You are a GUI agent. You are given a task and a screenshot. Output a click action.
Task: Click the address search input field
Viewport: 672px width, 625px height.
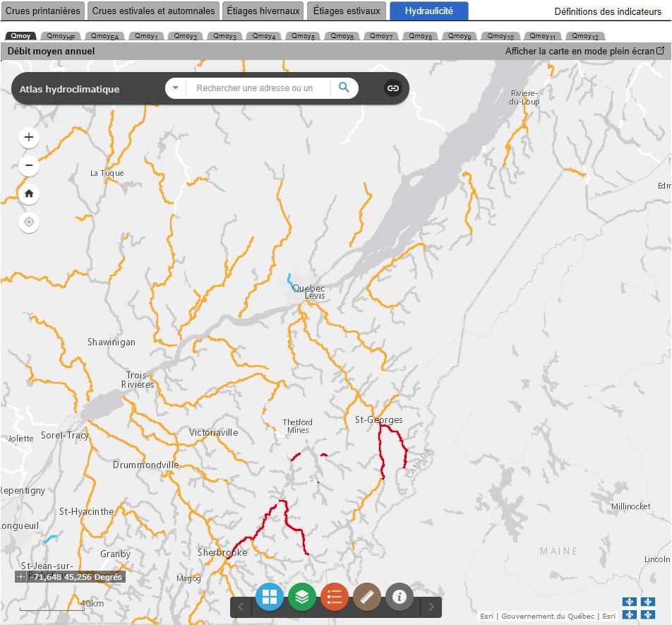pyautogui.click(x=258, y=88)
